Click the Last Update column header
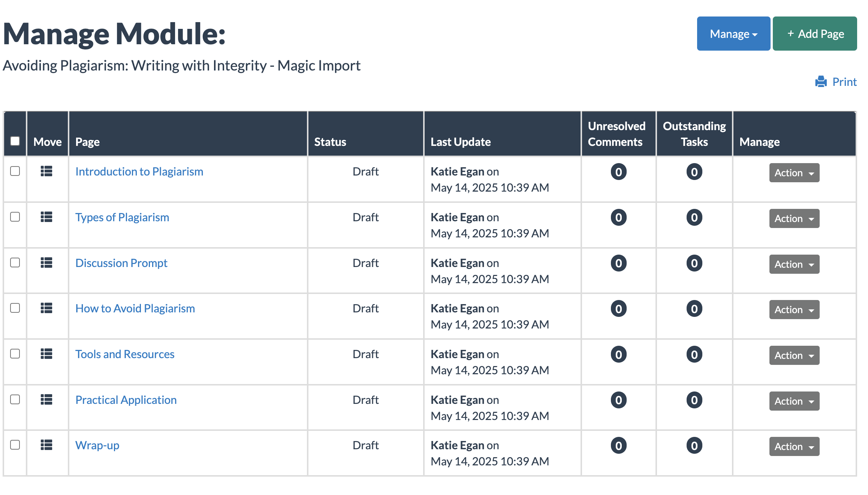868x495 pixels. (x=460, y=142)
